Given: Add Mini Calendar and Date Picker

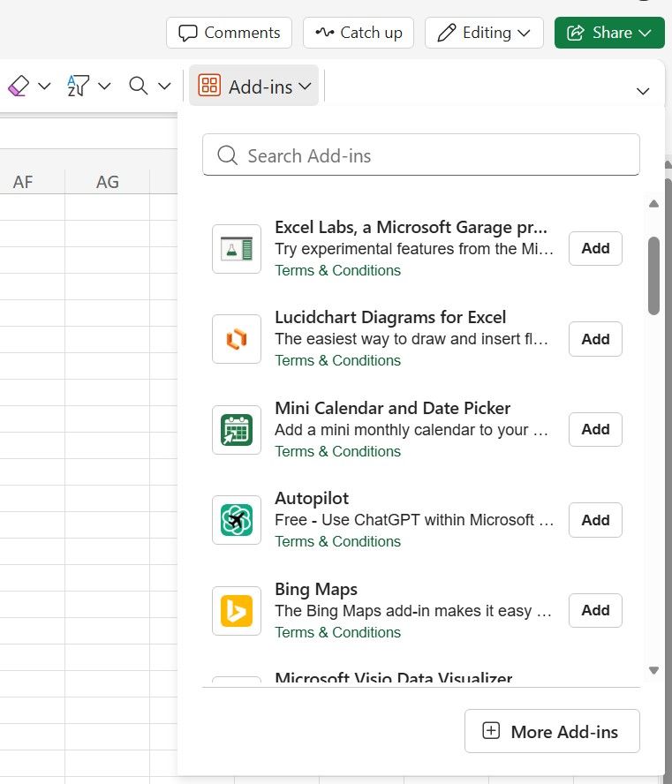Looking at the screenshot, I should pyautogui.click(x=595, y=429).
